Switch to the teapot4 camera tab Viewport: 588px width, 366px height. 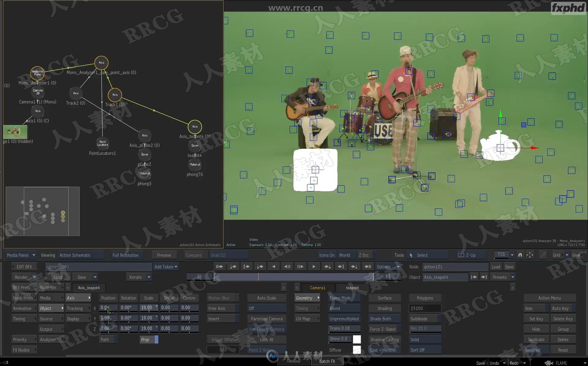point(351,288)
